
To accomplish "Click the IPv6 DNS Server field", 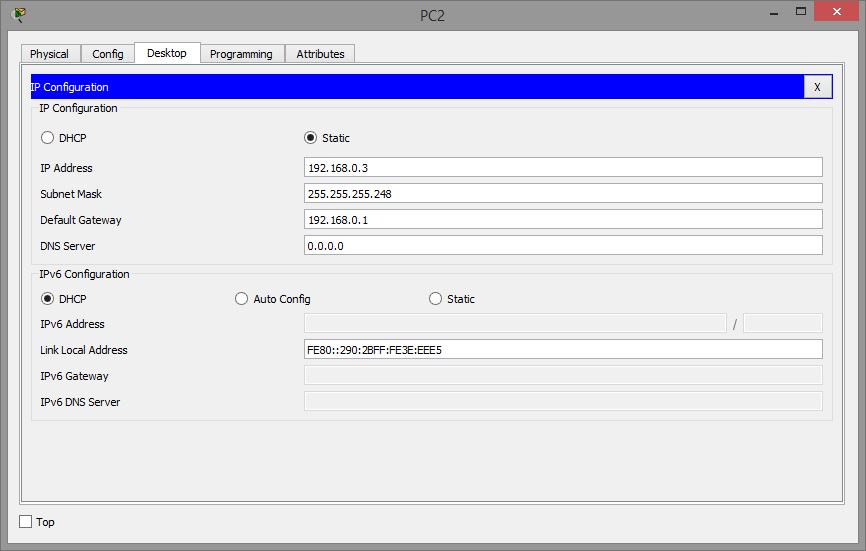I will click(563, 401).
